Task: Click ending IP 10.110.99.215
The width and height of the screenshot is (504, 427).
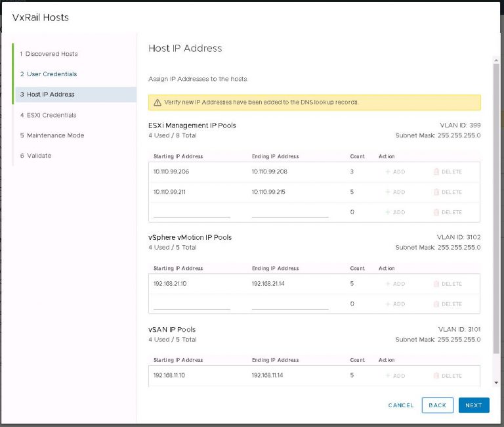Action: 268,192
